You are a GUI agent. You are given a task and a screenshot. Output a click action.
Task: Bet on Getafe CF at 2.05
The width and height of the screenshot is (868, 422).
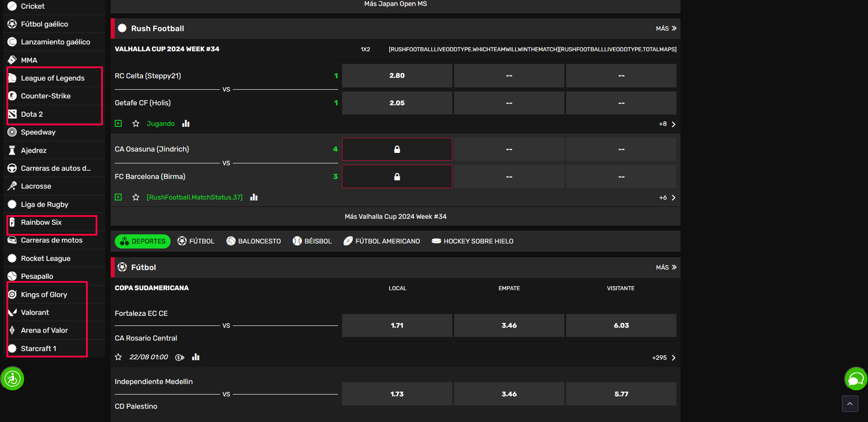[x=397, y=103]
